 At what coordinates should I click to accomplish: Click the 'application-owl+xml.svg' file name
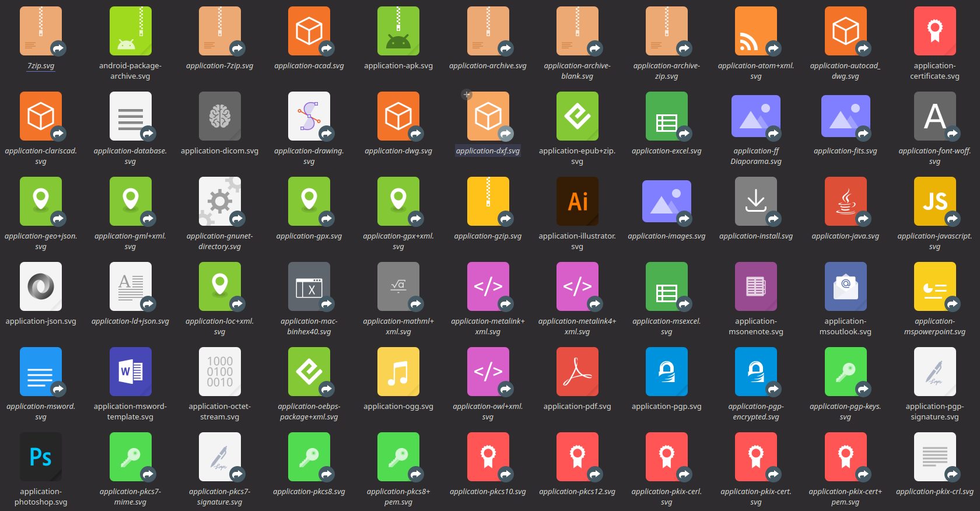click(x=488, y=412)
